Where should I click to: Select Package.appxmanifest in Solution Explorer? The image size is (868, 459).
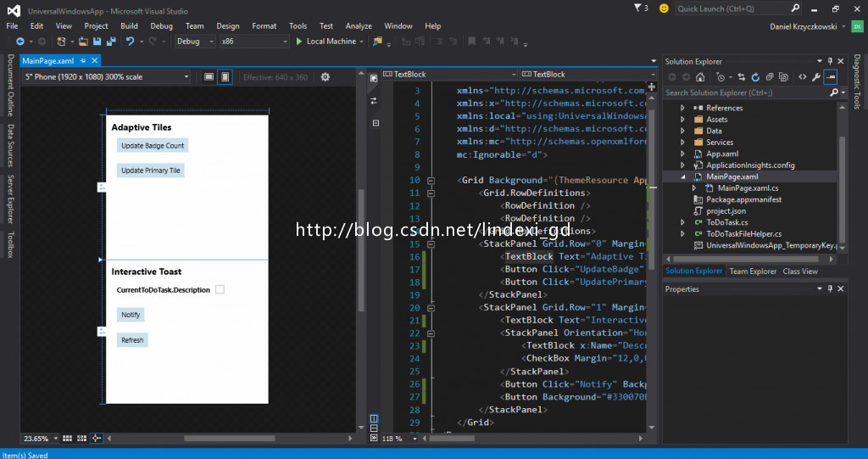coord(743,199)
